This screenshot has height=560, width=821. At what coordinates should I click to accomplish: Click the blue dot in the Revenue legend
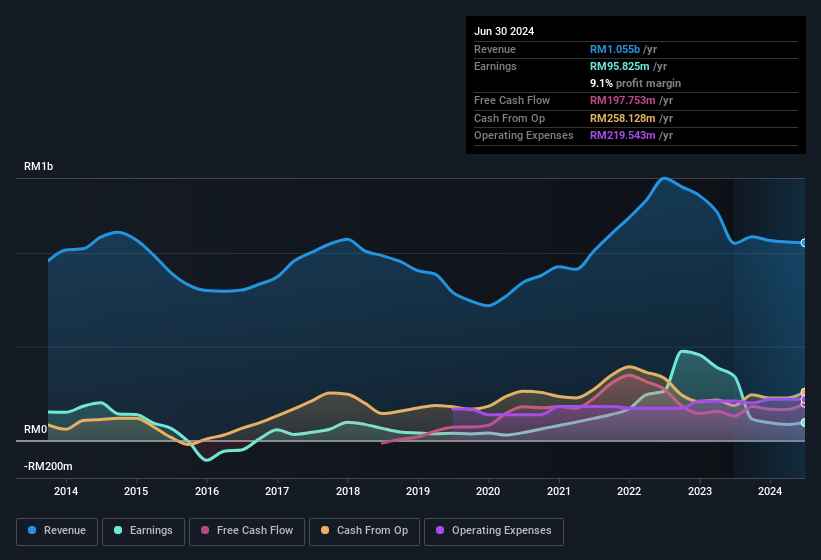click(x=33, y=531)
